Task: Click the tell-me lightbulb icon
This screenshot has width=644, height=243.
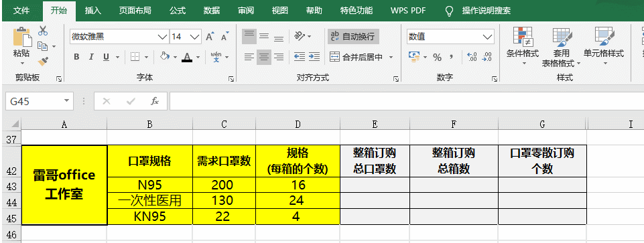Action: pos(450,11)
